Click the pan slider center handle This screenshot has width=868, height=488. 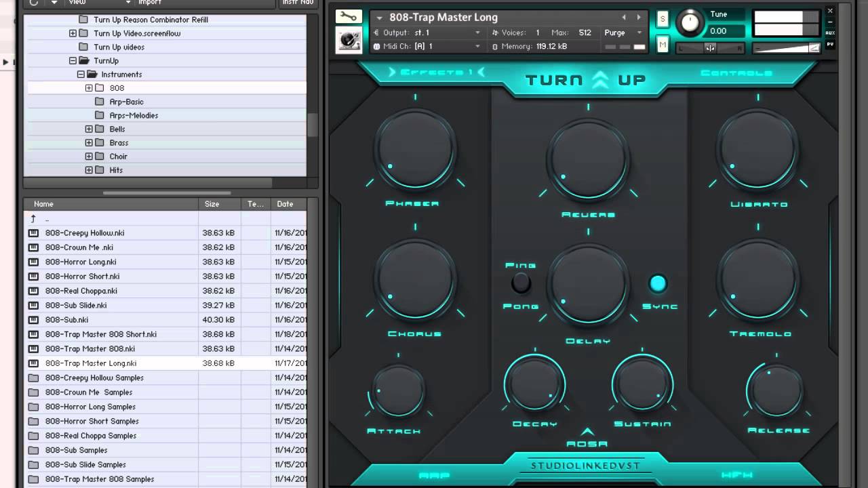[x=710, y=47]
